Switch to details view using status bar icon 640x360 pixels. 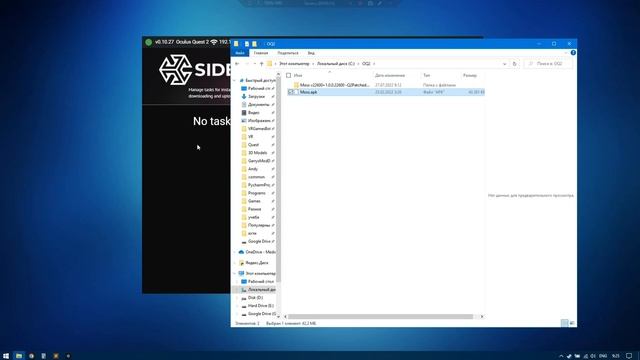pyautogui.click(x=564, y=323)
